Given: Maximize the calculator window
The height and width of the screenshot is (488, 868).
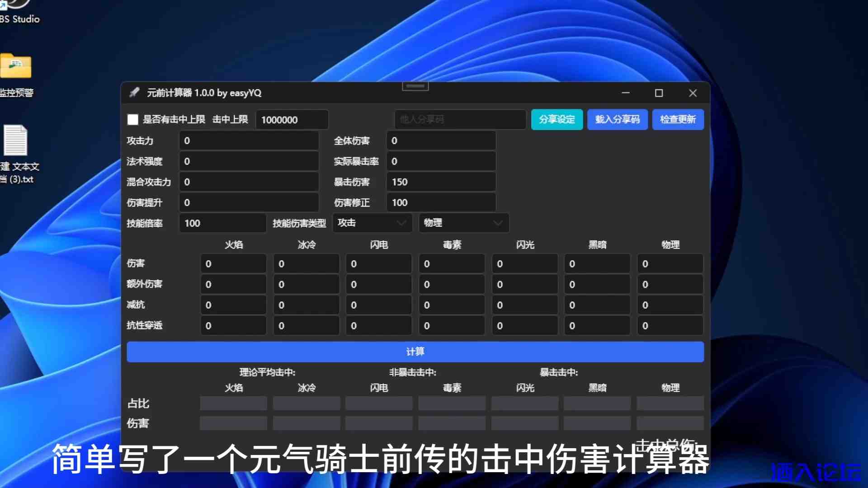Looking at the screenshot, I should point(659,93).
